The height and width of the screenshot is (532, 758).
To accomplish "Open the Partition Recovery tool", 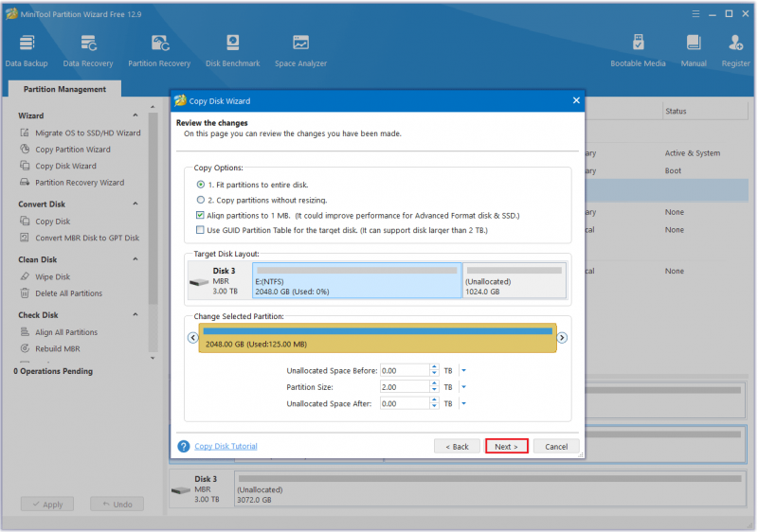I will (x=159, y=51).
